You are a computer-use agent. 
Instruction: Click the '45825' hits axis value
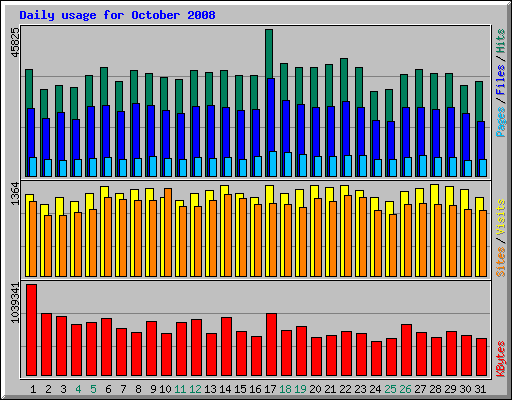point(15,42)
